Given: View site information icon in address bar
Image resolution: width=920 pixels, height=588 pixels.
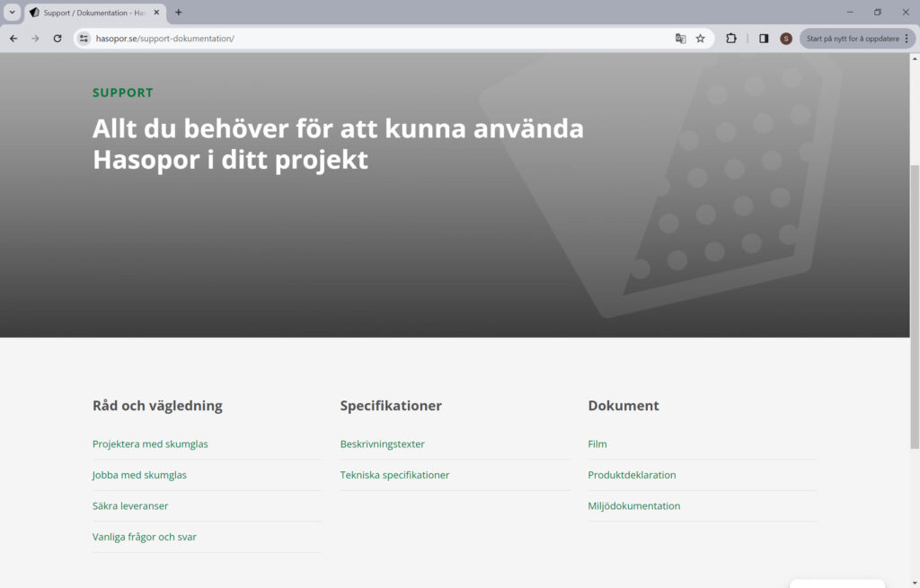Looking at the screenshot, I should tap(84, 39).
